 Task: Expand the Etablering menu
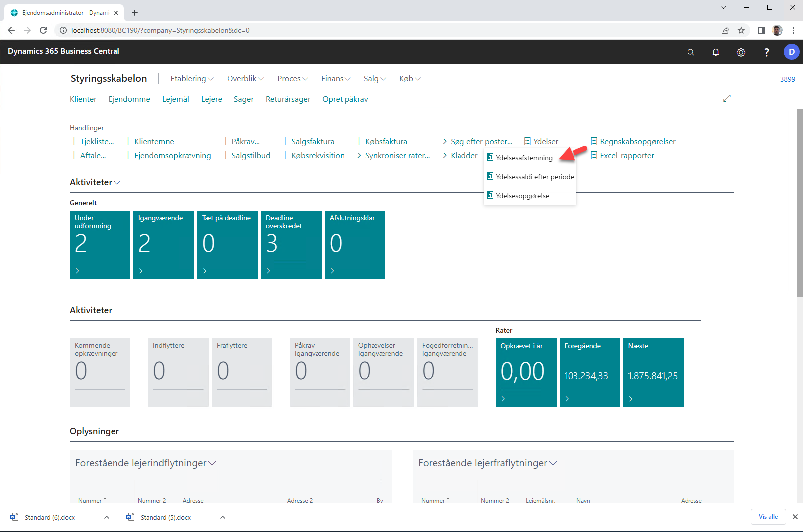(192, 79)
